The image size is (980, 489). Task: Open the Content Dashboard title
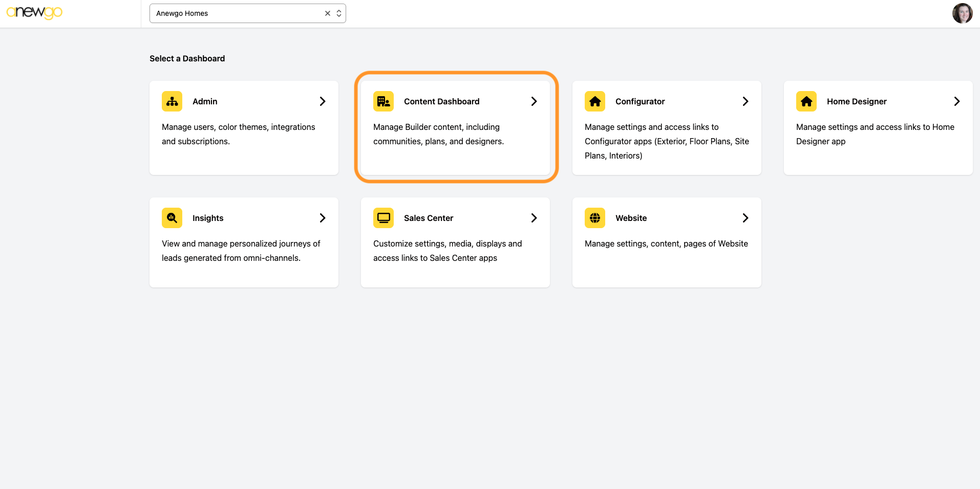442,101
